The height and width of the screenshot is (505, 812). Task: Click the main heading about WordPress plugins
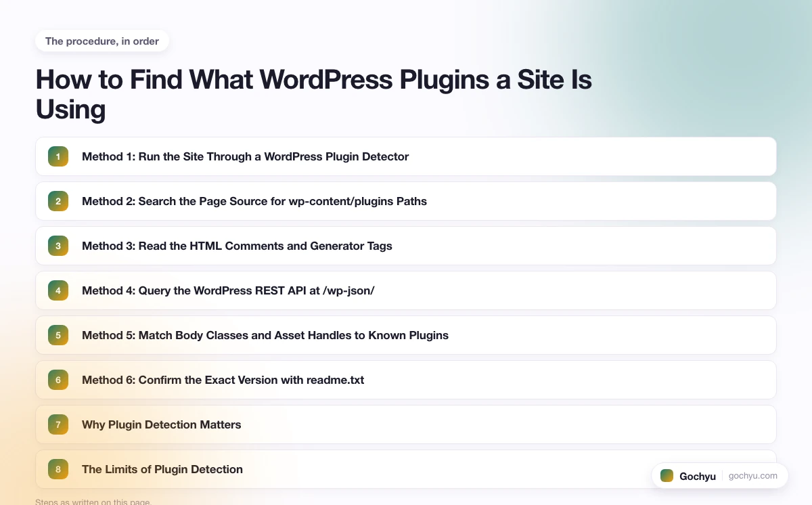[314, 94]
